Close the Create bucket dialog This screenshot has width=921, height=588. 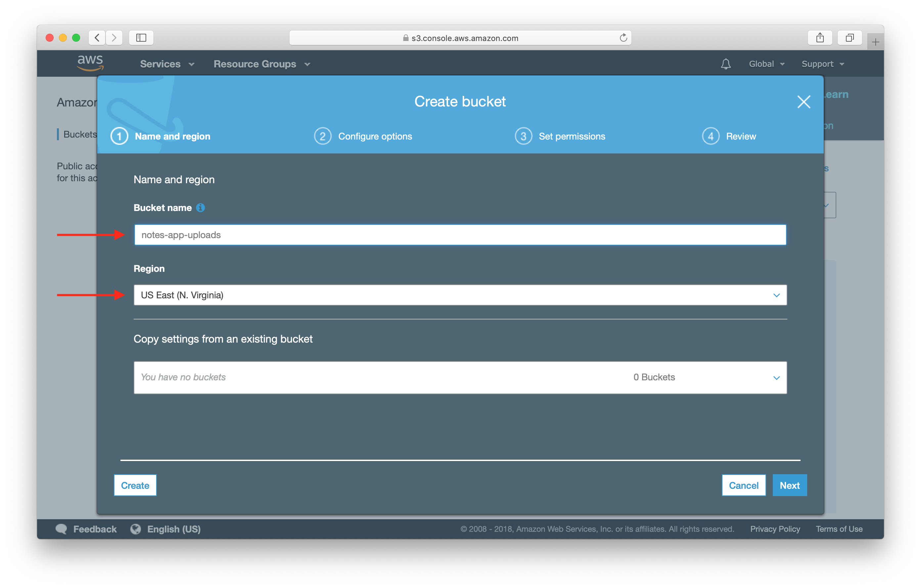804,102
